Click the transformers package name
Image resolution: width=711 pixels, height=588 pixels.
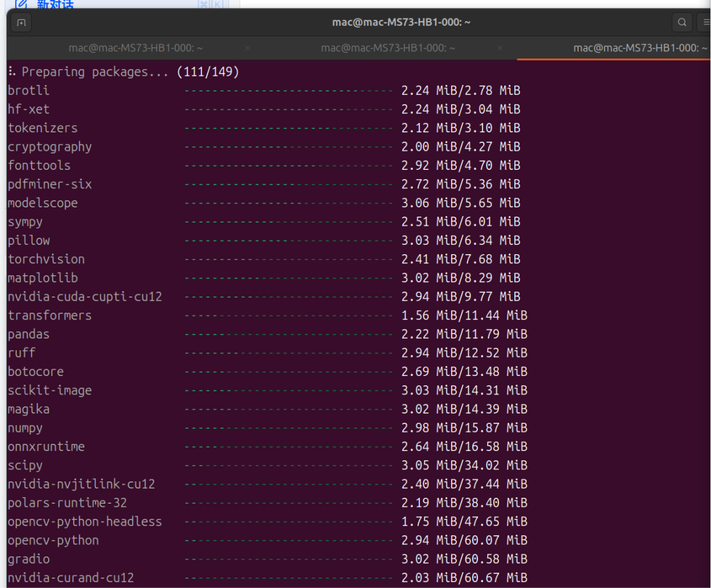click(49, 315)
